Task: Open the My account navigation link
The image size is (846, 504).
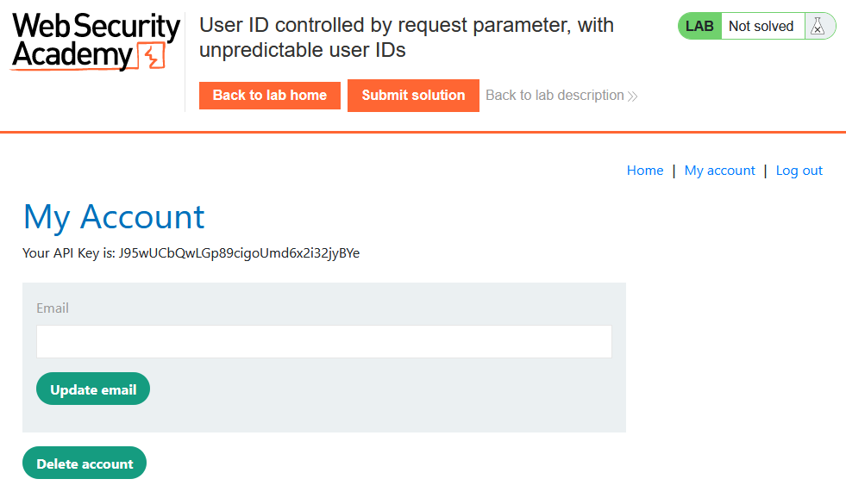Action: (x=719, y=171)
